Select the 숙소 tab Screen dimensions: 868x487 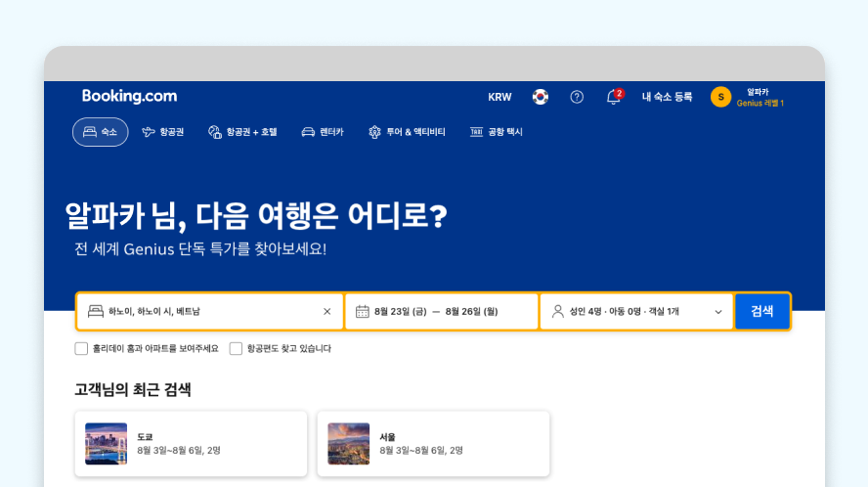(101, 132)
